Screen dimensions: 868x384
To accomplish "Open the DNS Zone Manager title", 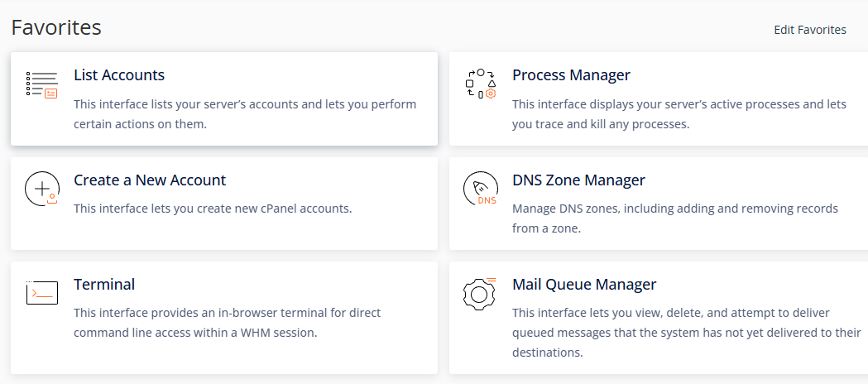I will click(578, 180).
